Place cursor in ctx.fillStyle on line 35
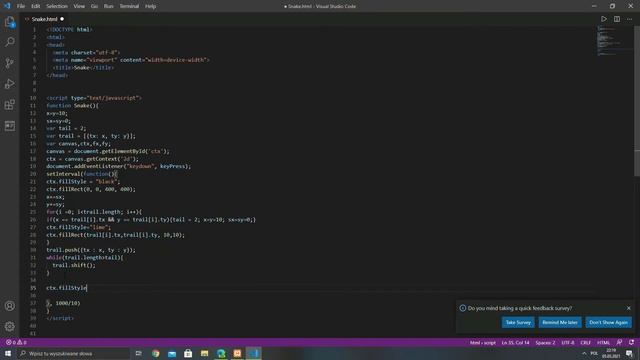 (67, 288)
